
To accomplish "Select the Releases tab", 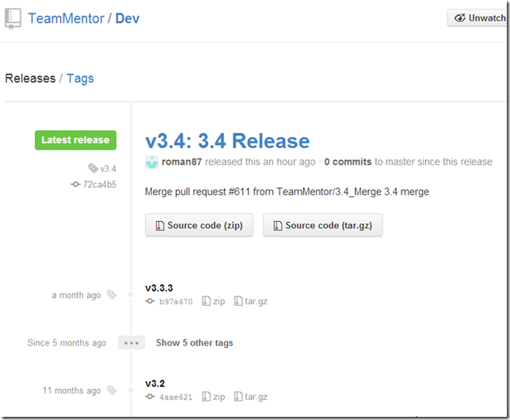I will [30, 78].
